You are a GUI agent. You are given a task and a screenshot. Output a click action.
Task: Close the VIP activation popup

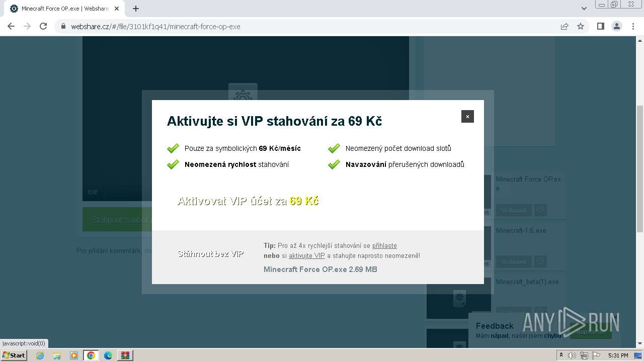(x=467, y=117)
